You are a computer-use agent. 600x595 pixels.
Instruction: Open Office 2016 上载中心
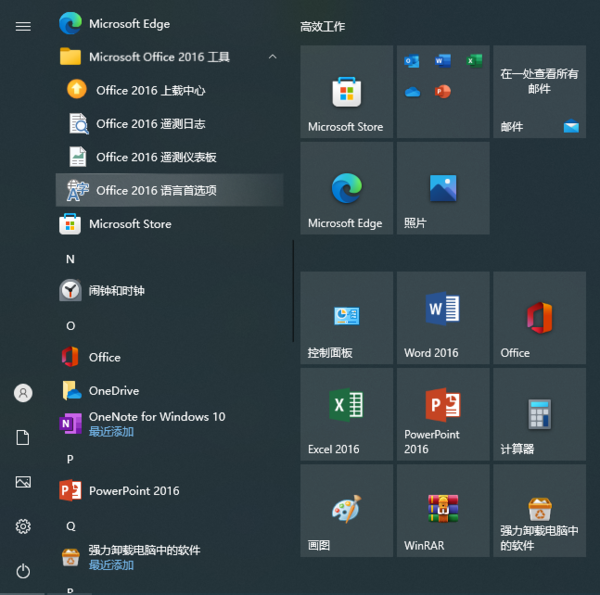(170, 90)
